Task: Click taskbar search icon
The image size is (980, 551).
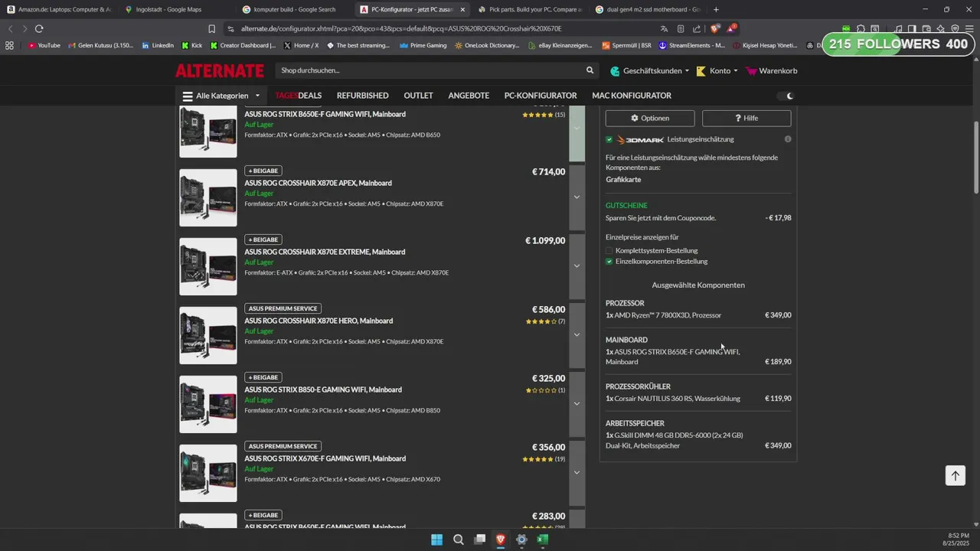Action: tap(458, 540)
